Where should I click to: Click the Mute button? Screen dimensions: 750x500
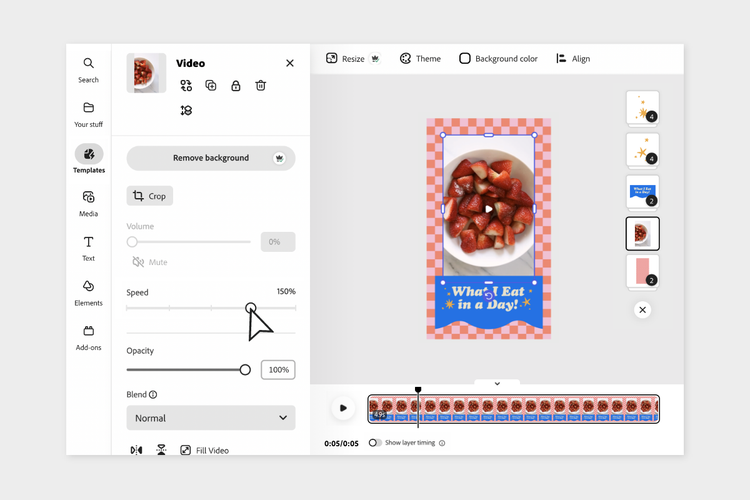click(150, 262)
